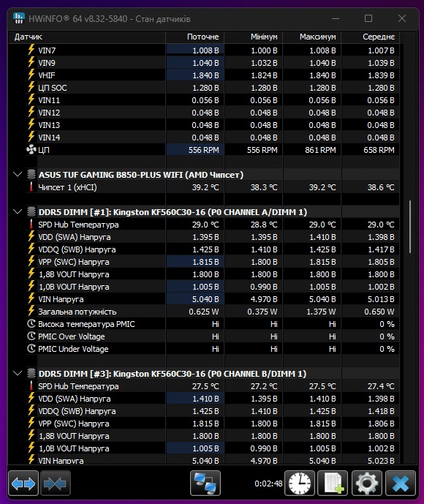Select DIMM #3 VDD (SWA) Напруга row
424x504 pixels.
[x=212, y=399]
